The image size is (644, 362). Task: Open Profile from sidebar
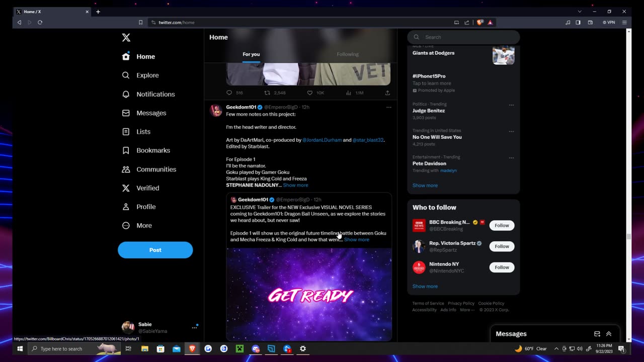(x=139, y=207)
